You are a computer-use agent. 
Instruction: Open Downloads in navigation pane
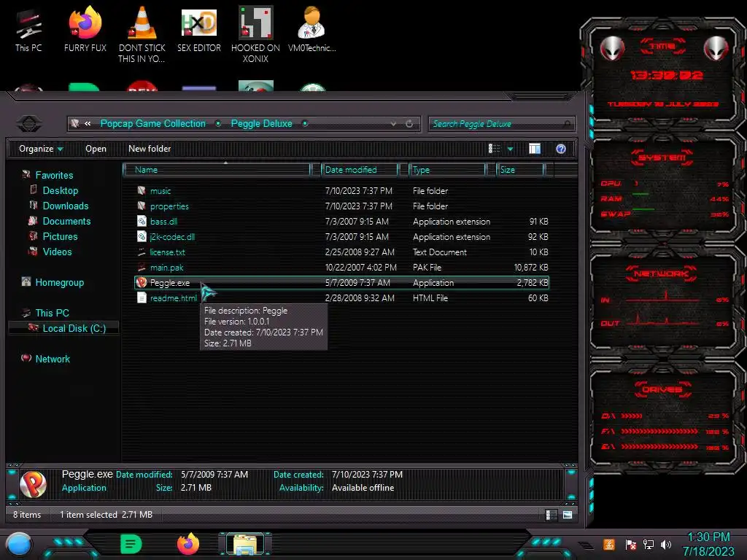tap(65, 206)
